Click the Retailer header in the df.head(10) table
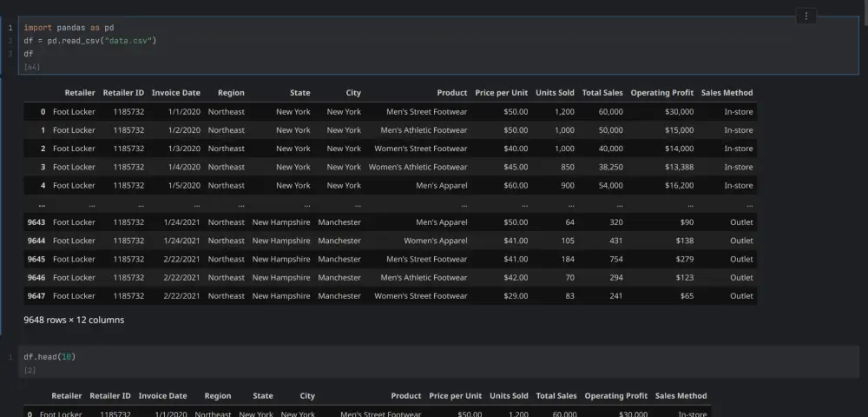The width and height of the screenshot is (868, 417). [x=67, y=396]
